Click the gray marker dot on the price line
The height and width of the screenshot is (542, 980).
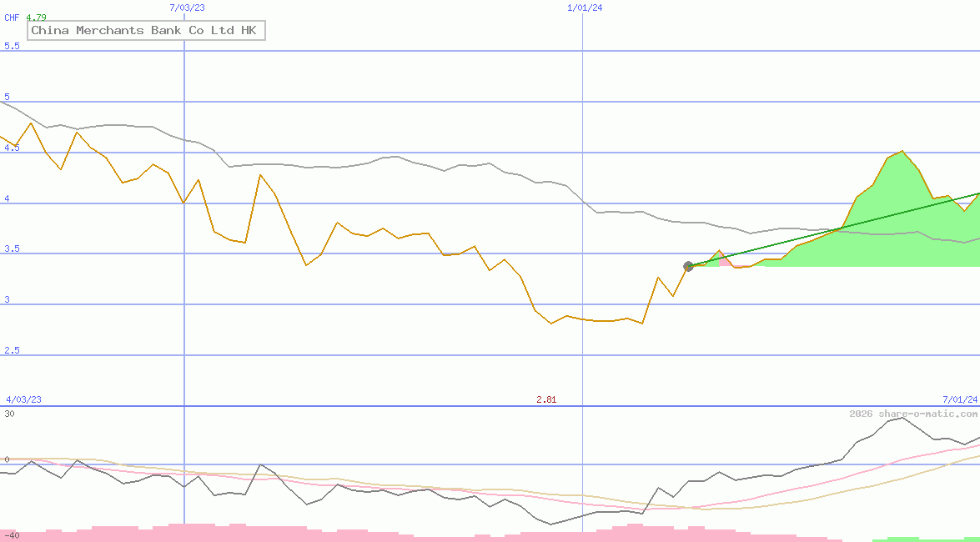click(x=689, y=267)
